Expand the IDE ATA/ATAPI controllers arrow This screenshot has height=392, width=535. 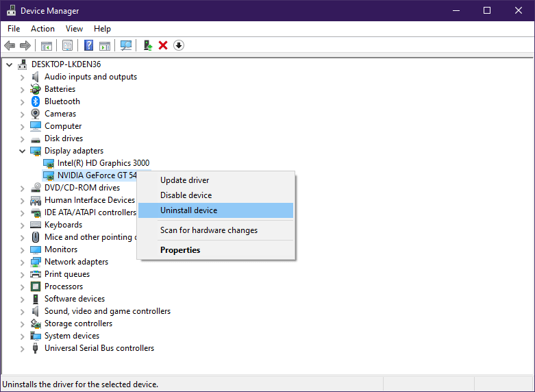pyautogui.click(x=22, y=212)
